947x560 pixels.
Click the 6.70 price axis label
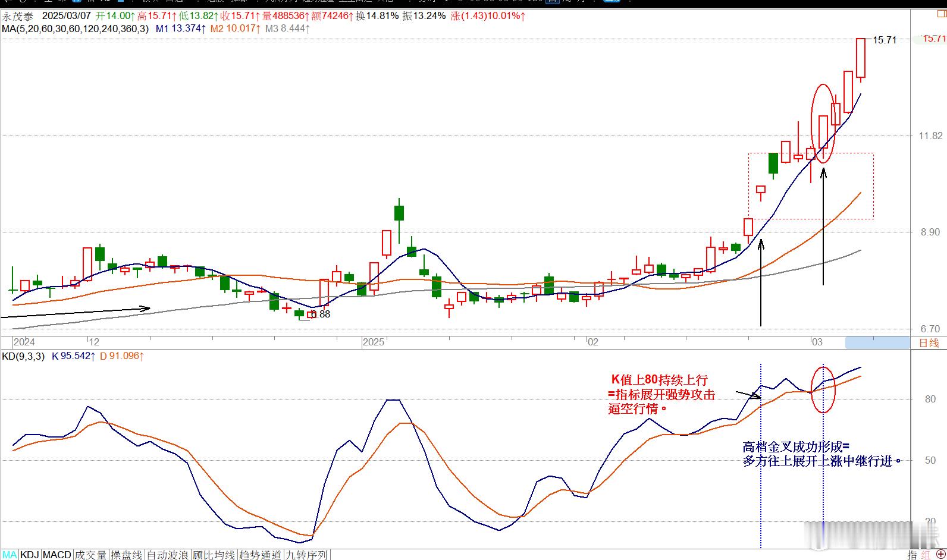coord(930,329)
